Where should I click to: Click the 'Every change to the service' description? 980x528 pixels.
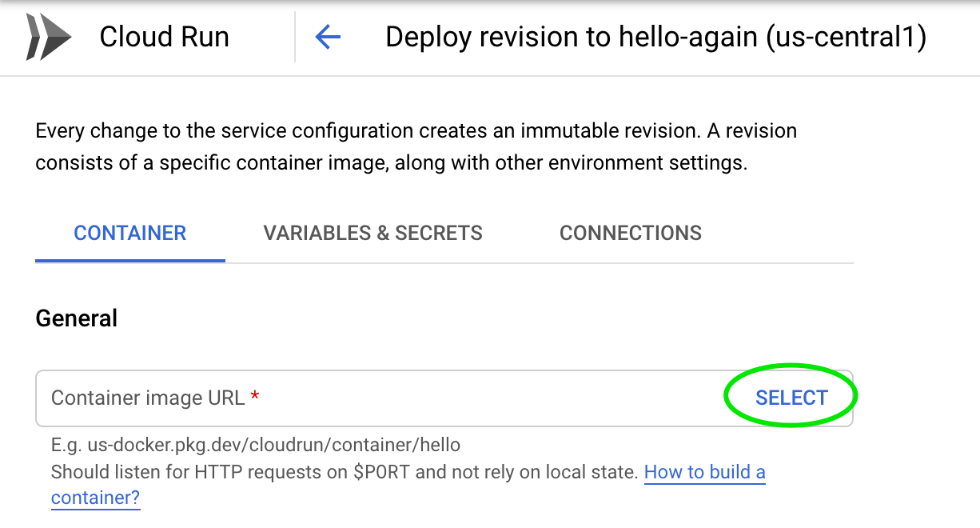tap(416, 130)
